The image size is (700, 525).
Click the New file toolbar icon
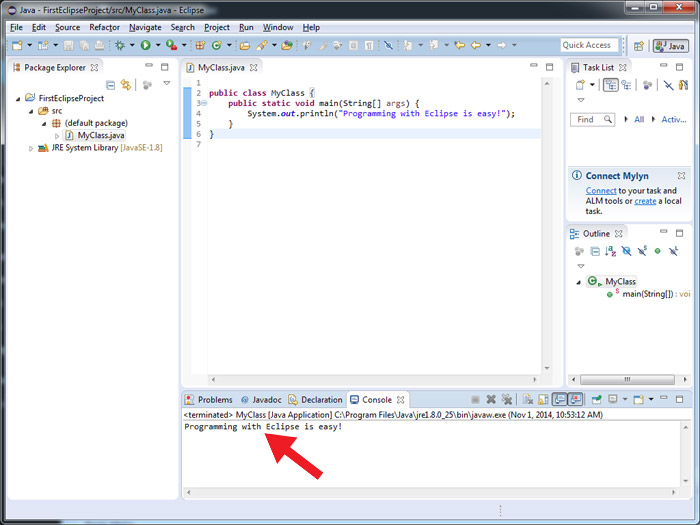(17, 45)
